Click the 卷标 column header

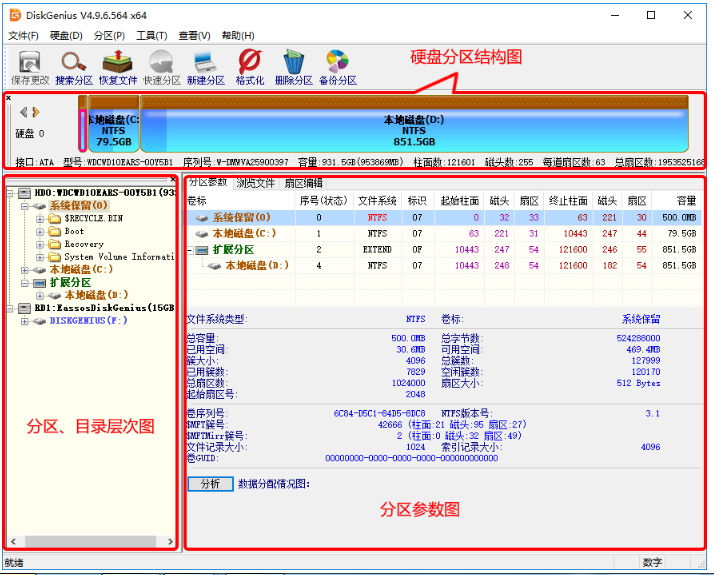point(241,201)
